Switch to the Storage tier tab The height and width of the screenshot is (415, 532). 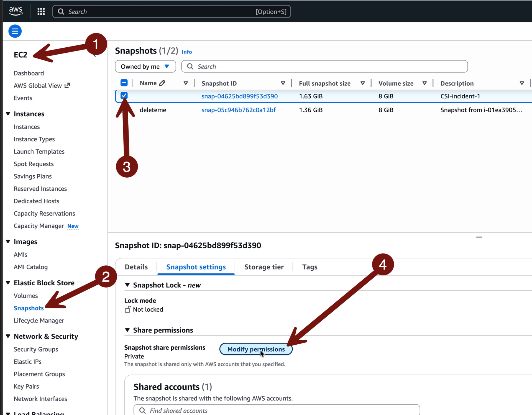coord(264,267)
